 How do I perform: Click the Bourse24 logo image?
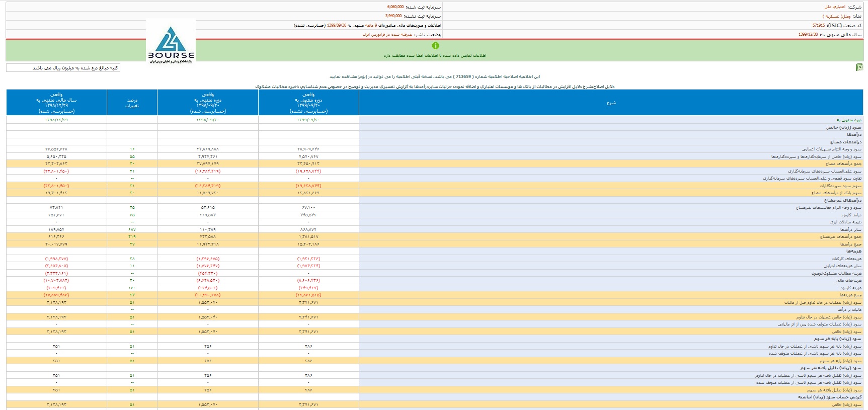[x=171, y=41]
